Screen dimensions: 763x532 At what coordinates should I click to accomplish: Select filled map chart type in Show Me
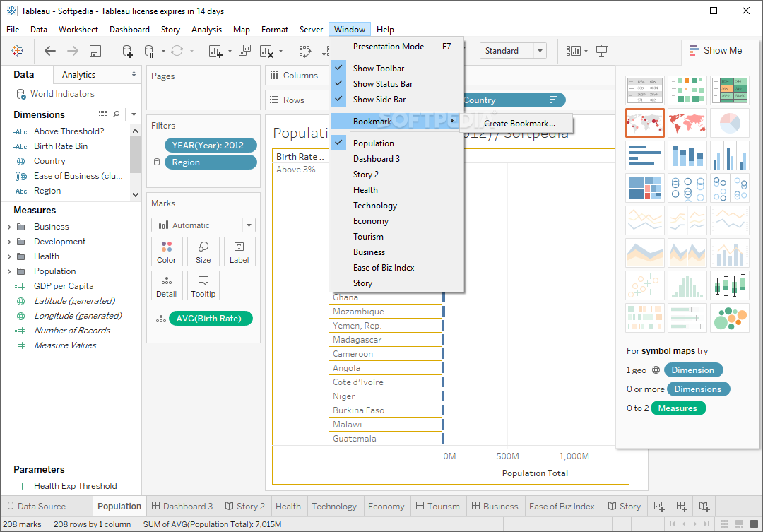click(687, 123)
